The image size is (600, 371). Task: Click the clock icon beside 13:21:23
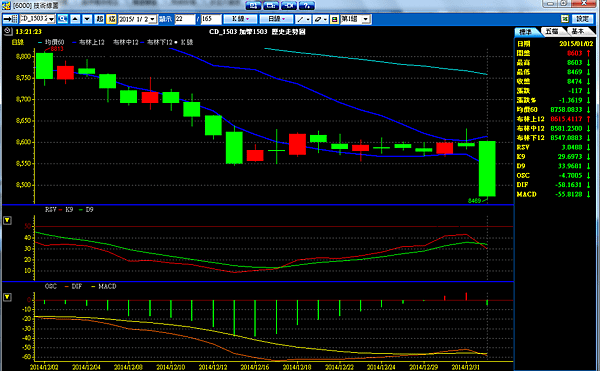pos(8,31)
